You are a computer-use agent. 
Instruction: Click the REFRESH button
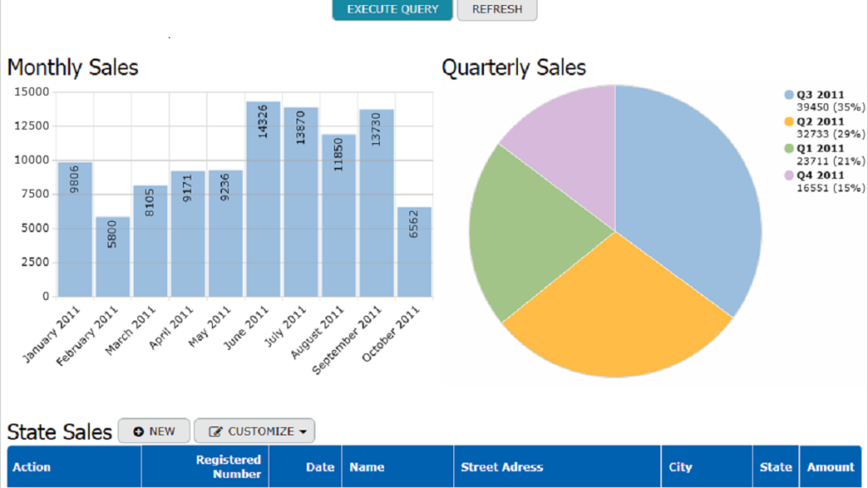coord(497,9)
